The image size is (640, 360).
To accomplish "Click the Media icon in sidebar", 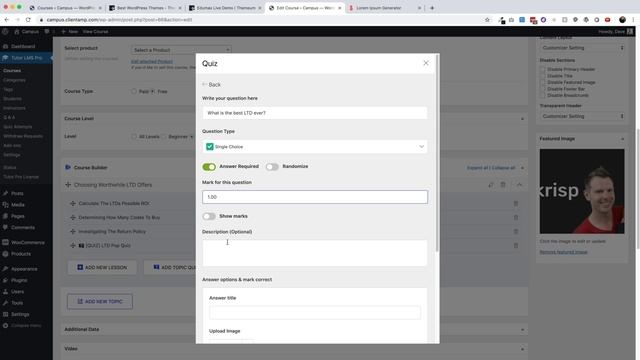I will 5,204.
